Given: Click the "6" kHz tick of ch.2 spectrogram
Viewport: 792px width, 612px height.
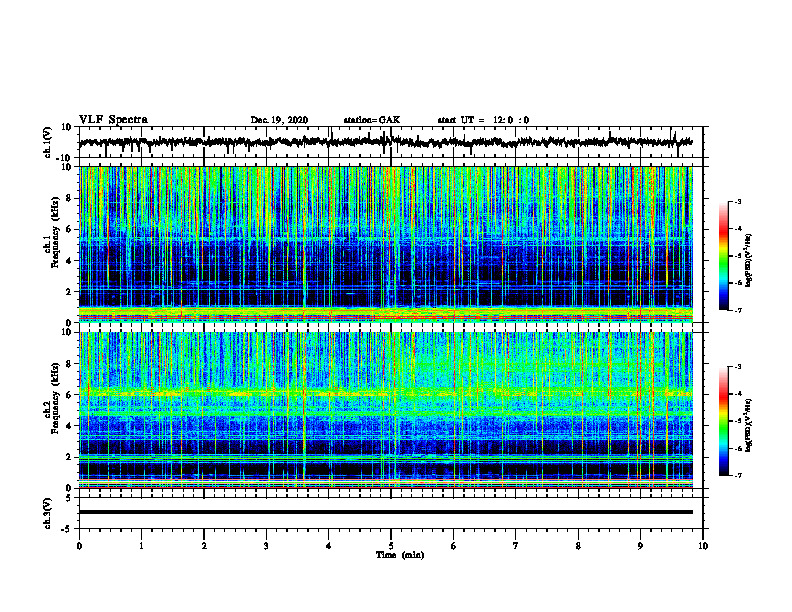Looking at the screenshot, I should pos(69,395).
